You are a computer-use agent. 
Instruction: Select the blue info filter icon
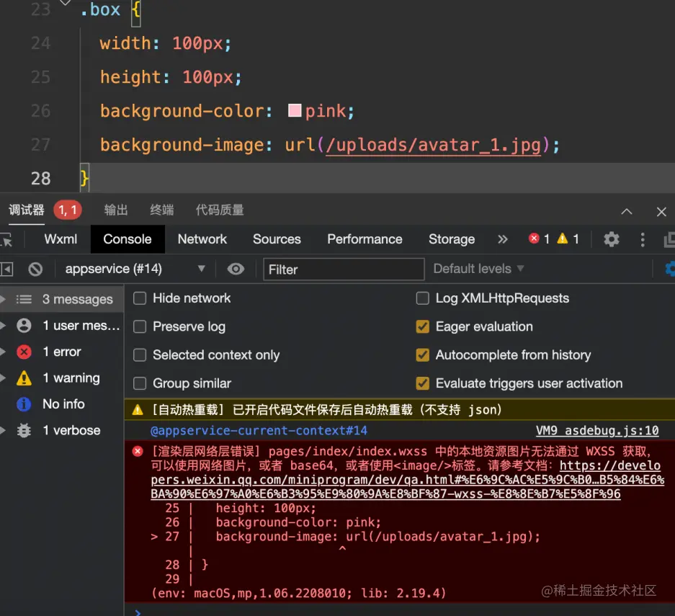24,404
